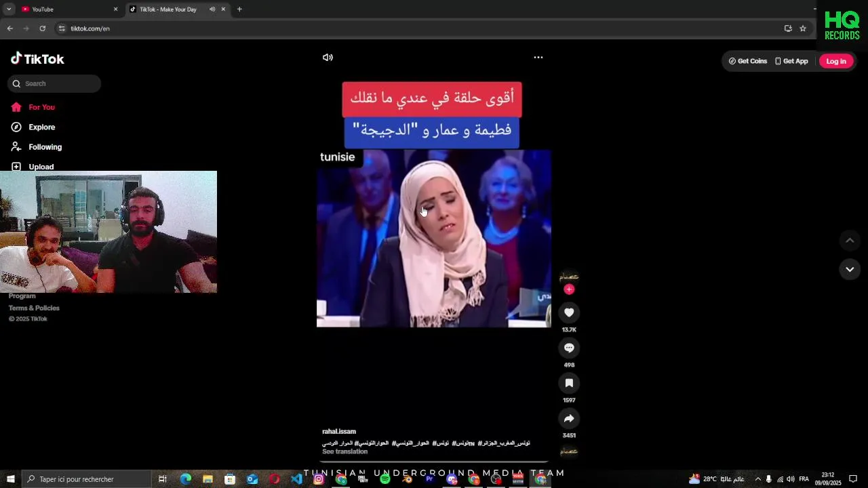Viewport: 868px width, 488px height.
Task: Click the microphone tray icon
Action: tap(768, 479)
